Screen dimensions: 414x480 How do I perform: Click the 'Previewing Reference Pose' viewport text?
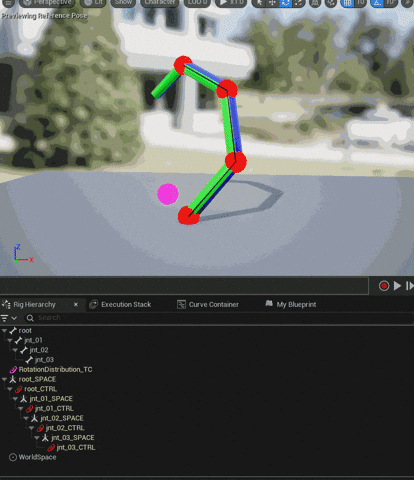pyautogui.click(x=44, y=16)
